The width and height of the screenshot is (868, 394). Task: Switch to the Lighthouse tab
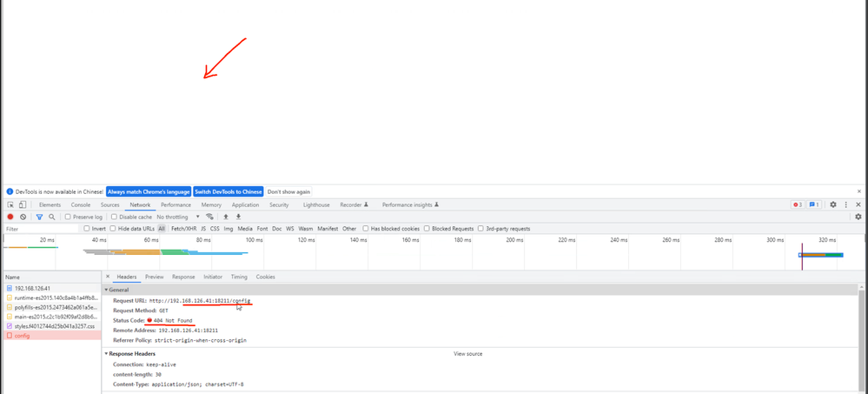316,204
